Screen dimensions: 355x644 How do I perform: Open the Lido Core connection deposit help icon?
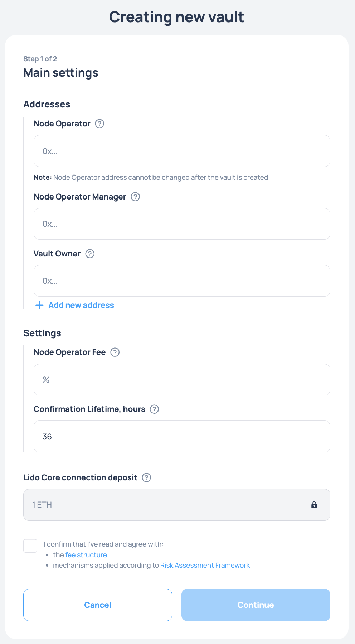tap(146, 477)
